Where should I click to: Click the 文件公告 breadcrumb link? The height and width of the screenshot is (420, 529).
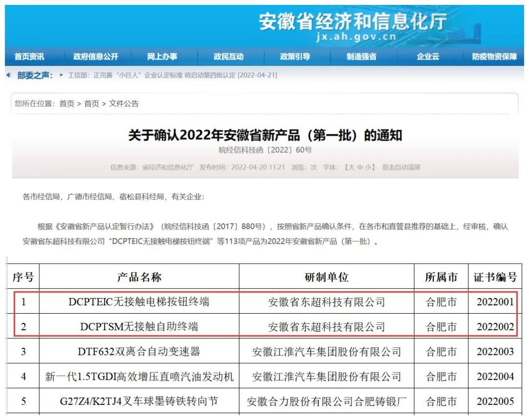124,103
